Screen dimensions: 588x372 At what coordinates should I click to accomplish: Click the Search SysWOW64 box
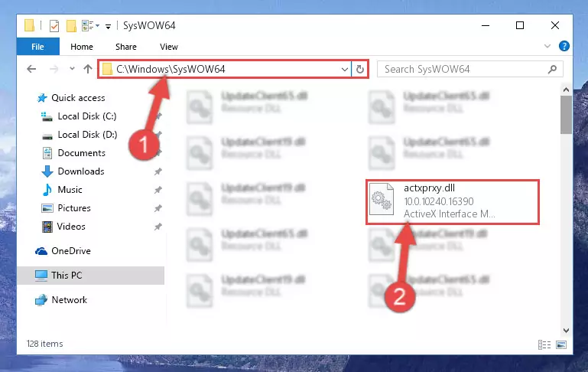click(x=470, y=69)
